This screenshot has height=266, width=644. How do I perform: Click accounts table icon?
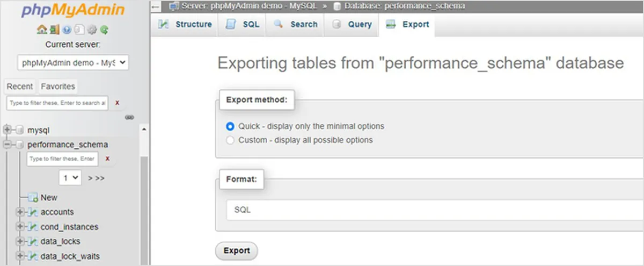33,212
